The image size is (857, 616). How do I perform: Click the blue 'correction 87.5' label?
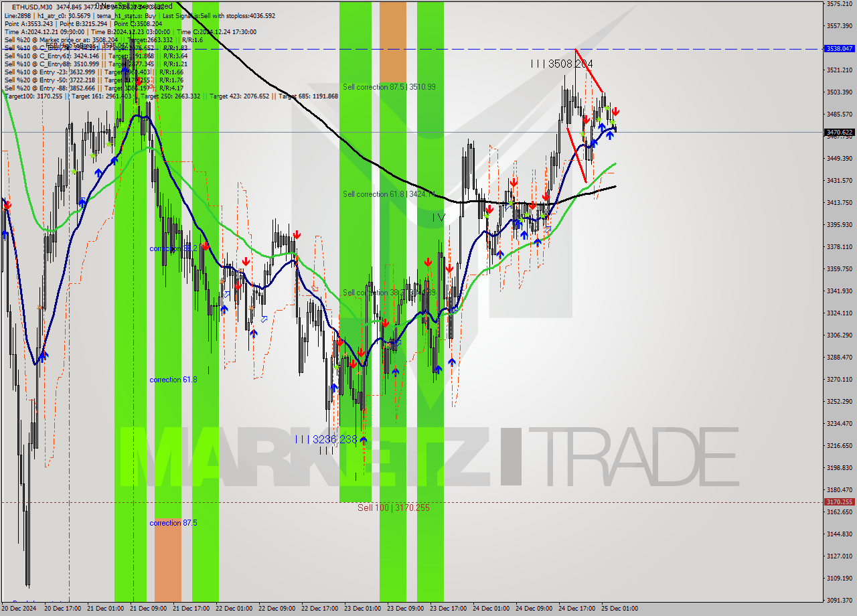pyautogui.click(x=173, y=523)
